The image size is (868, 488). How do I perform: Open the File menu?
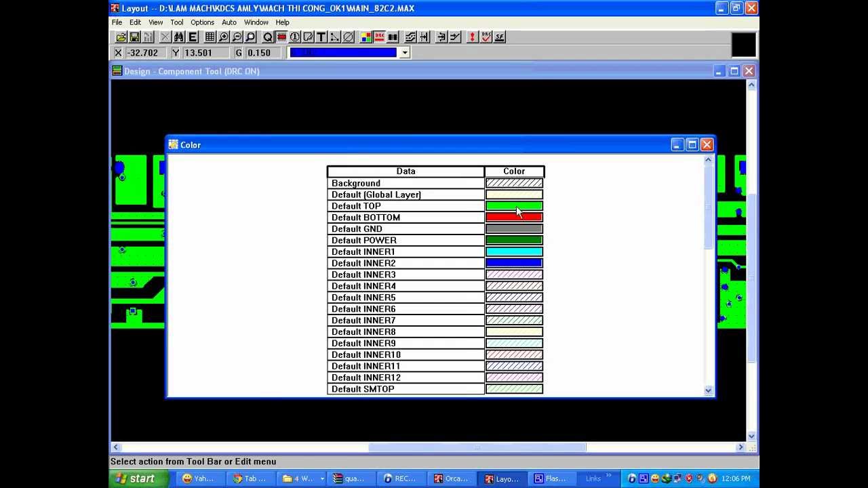click(x=117, y=22)
